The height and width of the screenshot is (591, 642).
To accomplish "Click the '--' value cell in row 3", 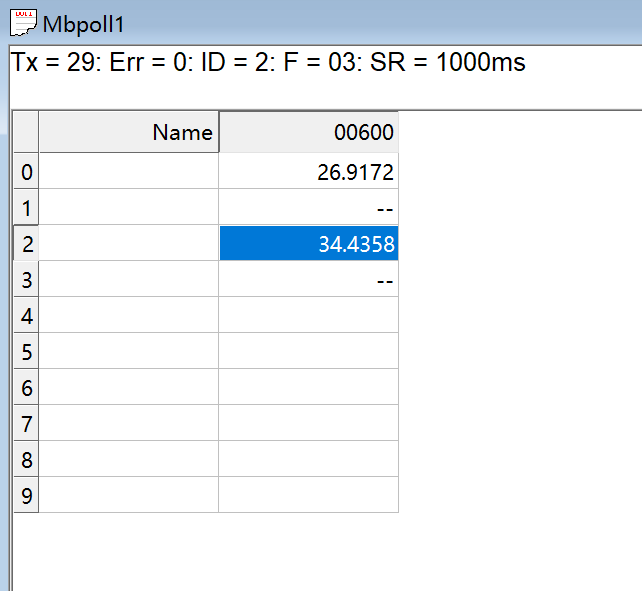I will pos(308,280).
